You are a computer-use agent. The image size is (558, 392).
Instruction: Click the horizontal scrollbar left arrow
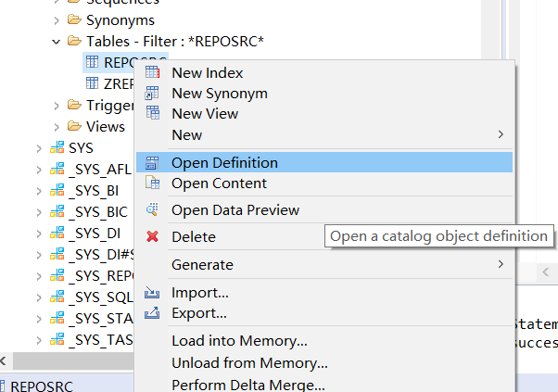click(4, 361)
